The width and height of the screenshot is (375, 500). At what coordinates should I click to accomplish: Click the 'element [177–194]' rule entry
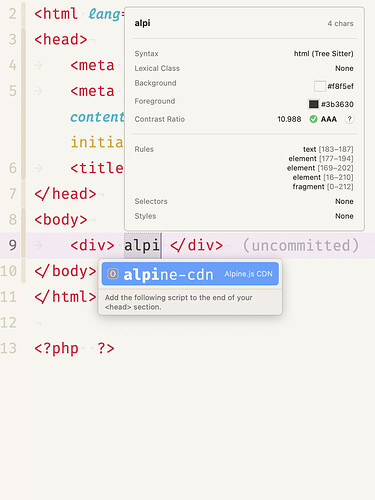click(x=321, y=158)
